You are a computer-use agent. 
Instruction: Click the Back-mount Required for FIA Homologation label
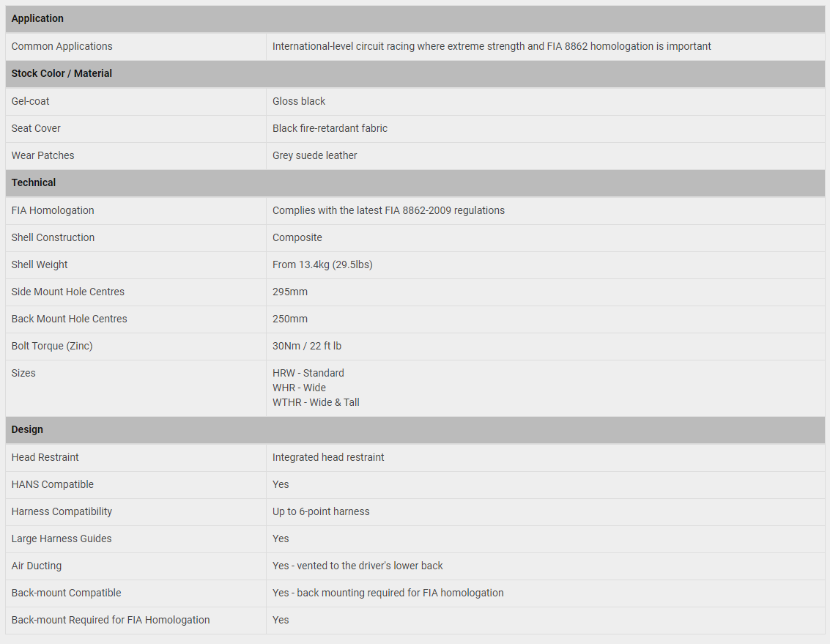111,620
